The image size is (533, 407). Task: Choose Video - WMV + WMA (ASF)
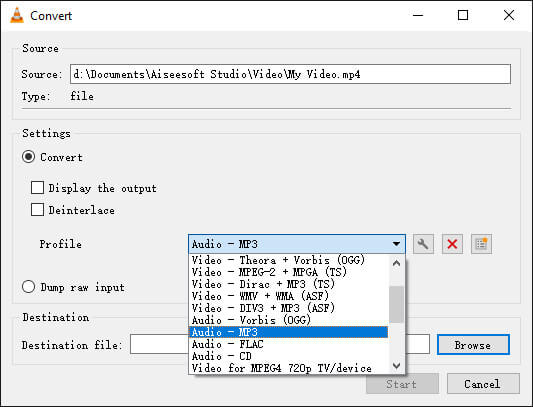[288, 296]
